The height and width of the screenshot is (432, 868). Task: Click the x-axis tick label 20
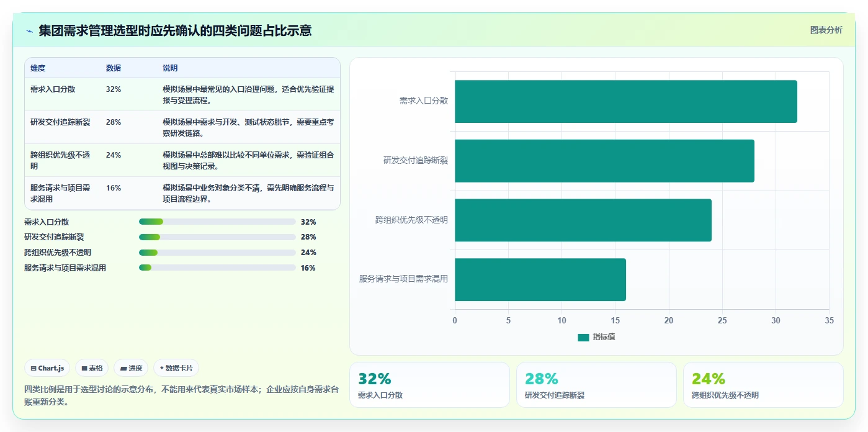point(669,320)
